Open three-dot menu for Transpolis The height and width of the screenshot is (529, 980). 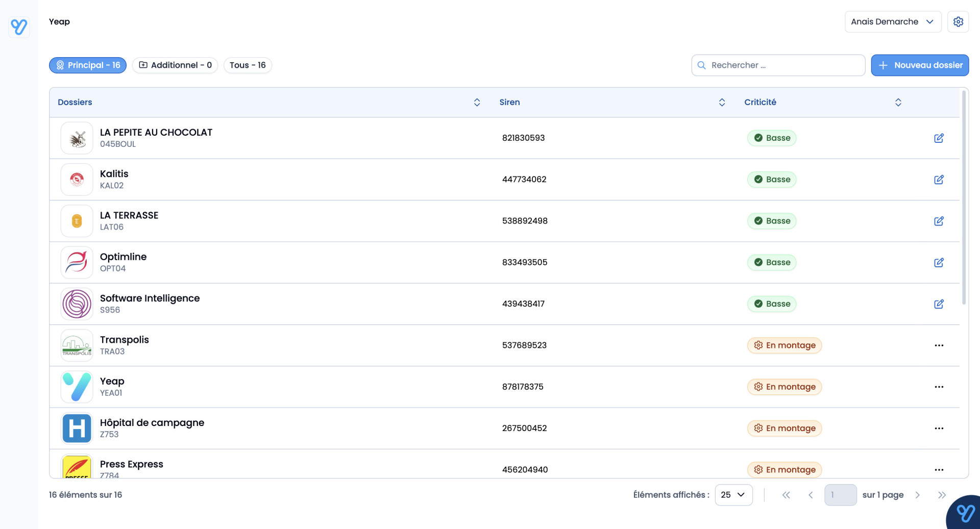click(939, 345)
